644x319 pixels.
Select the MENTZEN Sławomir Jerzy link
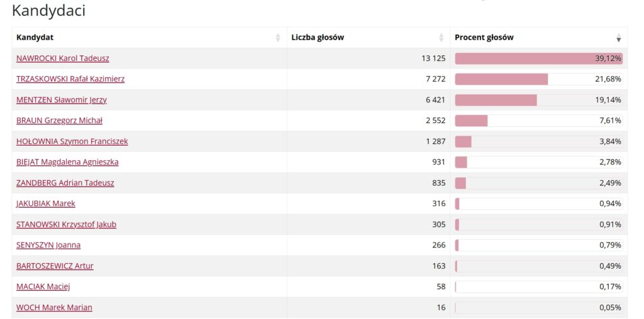coord(62,100)
